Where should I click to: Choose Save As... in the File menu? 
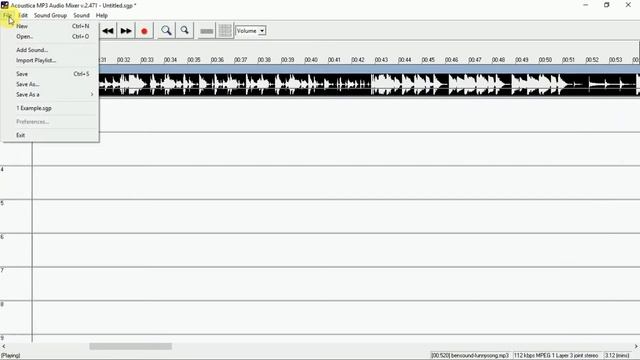coord(50,84)
